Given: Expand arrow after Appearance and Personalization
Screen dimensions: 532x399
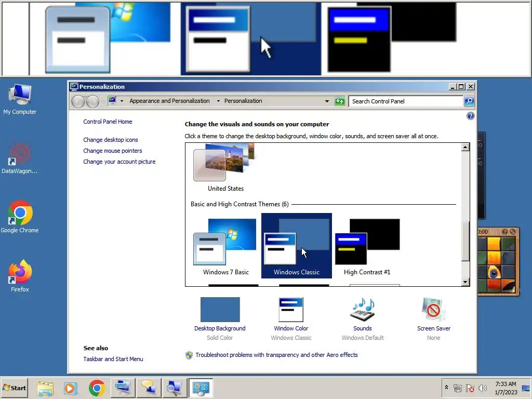Looking at the screenshot, I should (x=218, y=101).
